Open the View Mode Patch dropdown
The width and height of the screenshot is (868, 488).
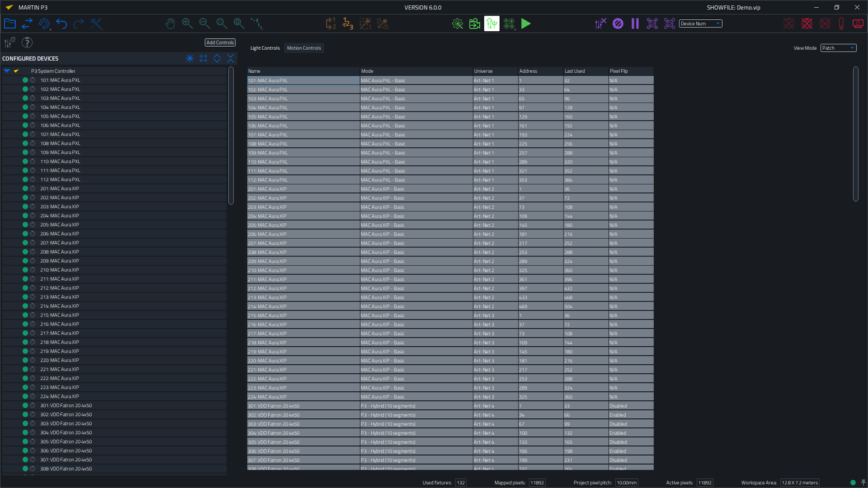tap(838, 48)
